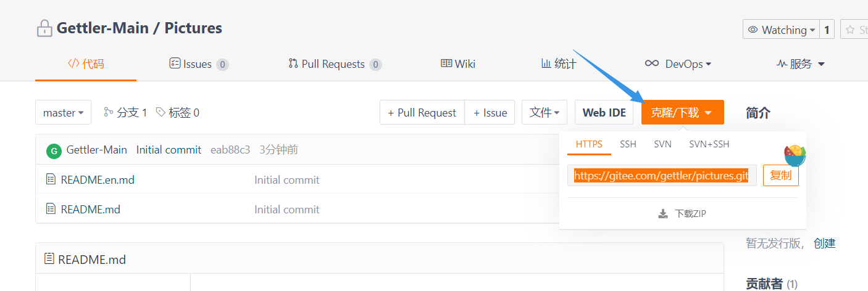Click the colorful floating badge icon

coord(795,155)
